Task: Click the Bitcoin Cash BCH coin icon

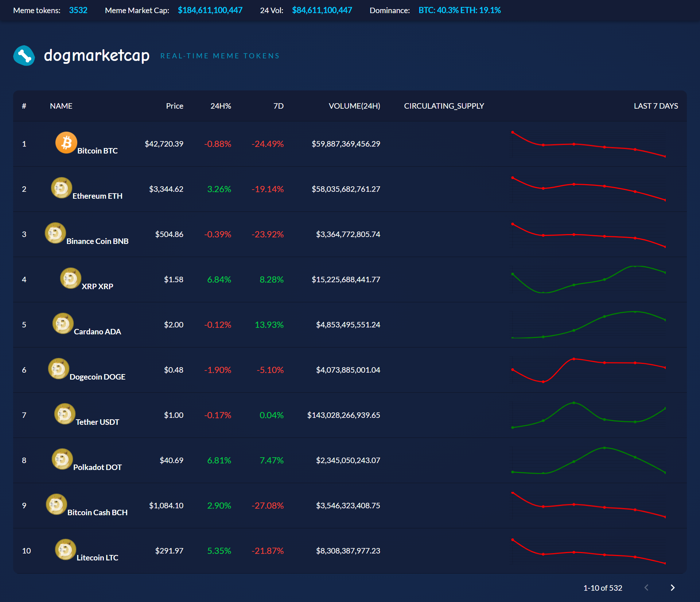Action: tap(57, 504)
